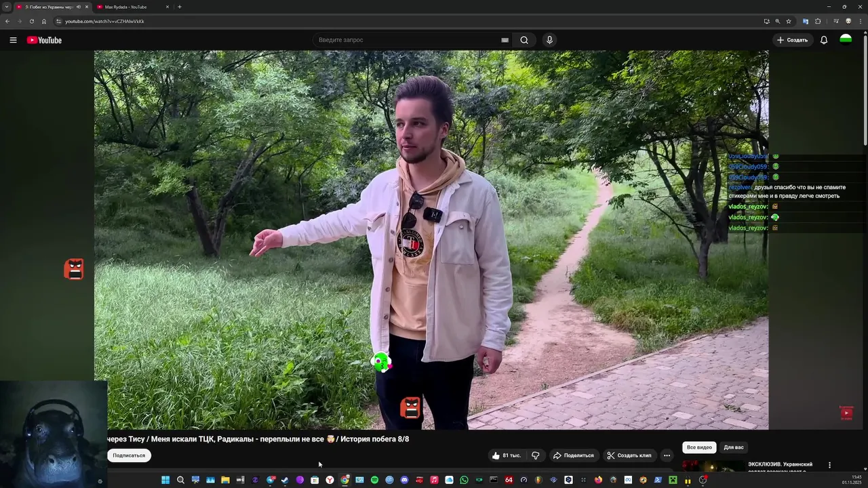Click the page vertical scrollbar
Screen dimensions: 868x488
(x=865, y=88)
